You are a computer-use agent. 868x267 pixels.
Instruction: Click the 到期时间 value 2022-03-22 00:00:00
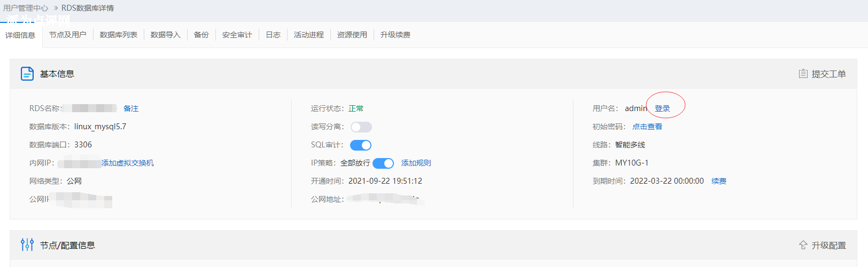pos(667,181)
